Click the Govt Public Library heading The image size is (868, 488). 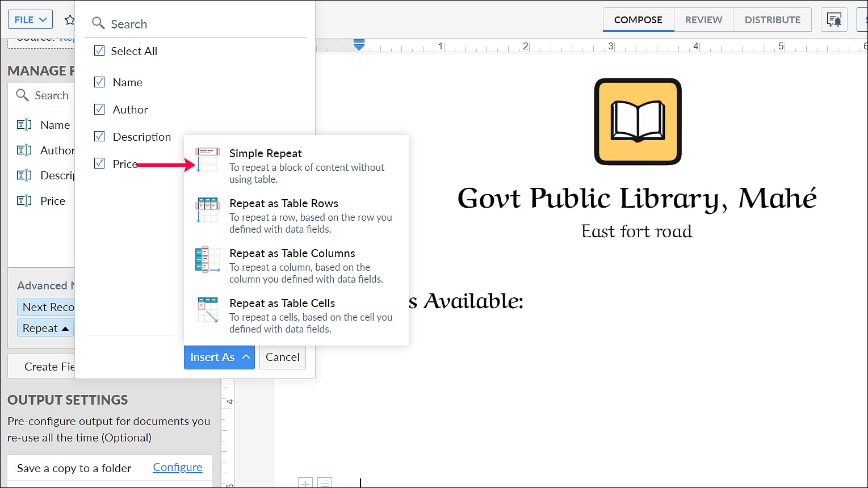[637, 198]
